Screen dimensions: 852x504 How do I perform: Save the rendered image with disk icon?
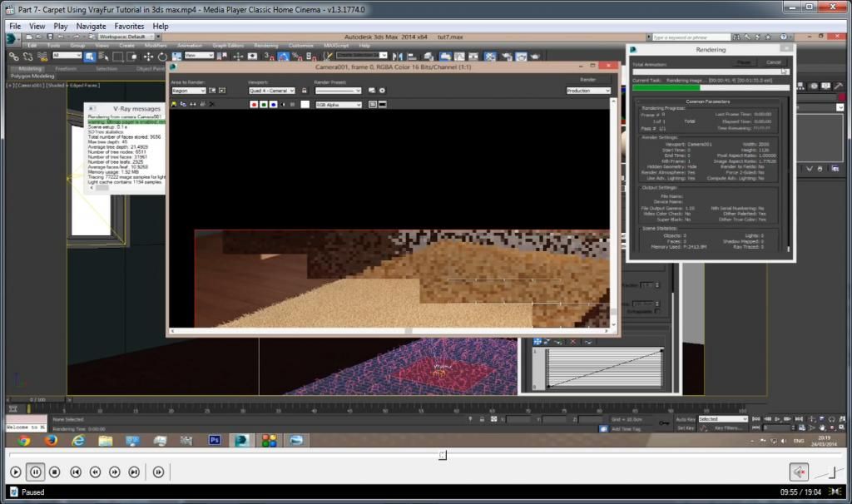[174, 104]
